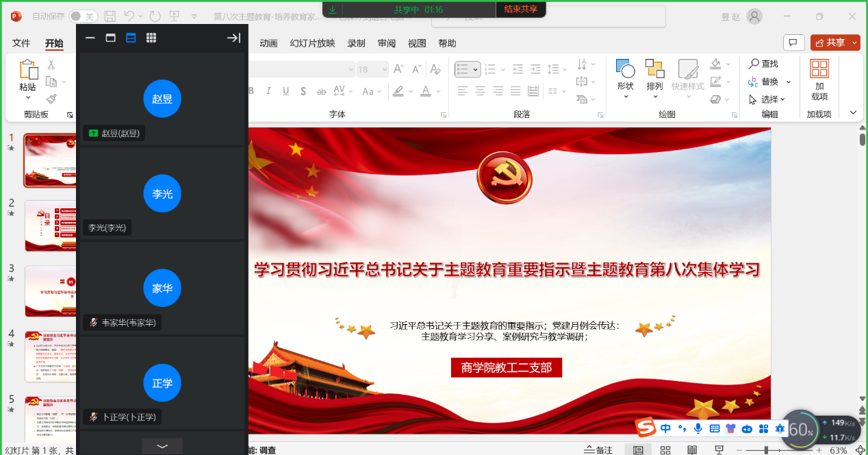Toggle underline text formatting
868x455 pixels.
[285, 91]
